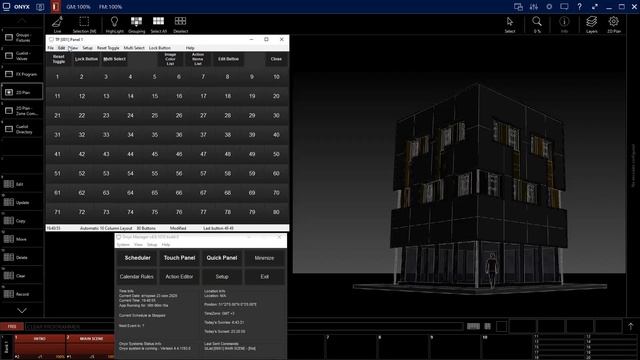Open the Grouping tool
This screenshot has width=640, height=360.
[x=136, y=24]
